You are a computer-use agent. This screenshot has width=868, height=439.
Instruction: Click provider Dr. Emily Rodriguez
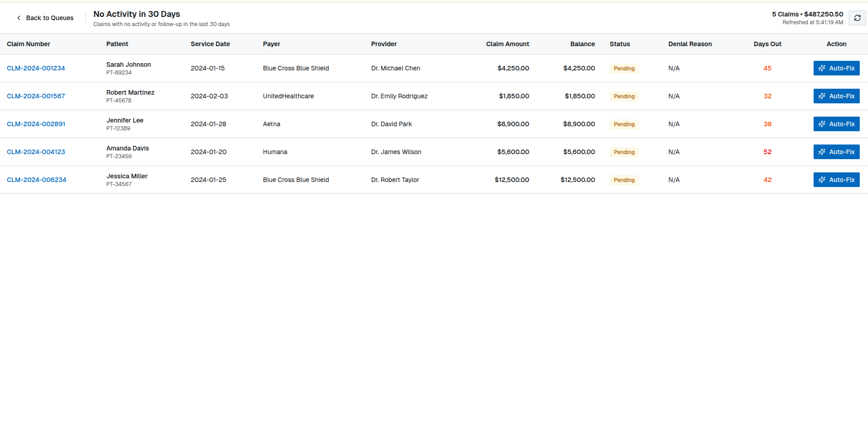pyautogui.click(x=399, y=96)
